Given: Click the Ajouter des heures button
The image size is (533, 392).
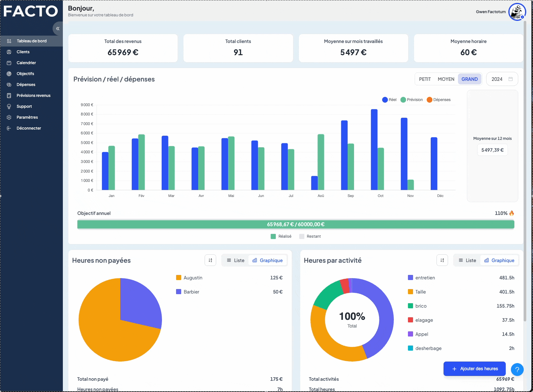Looking at the screenshot, I should (x=474, y=369).
